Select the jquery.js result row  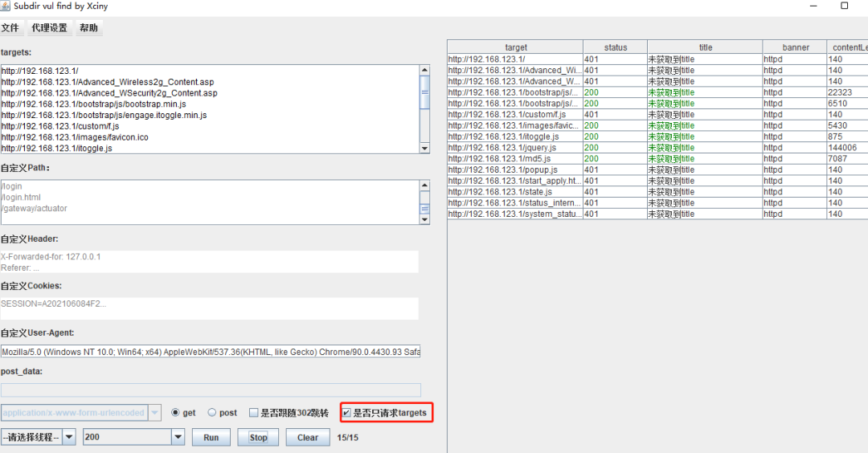[657, 148]
